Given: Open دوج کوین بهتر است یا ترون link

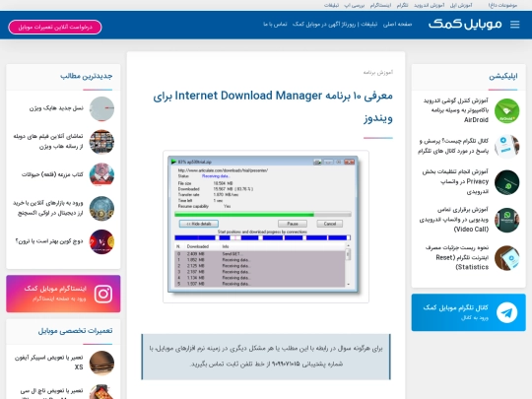Looking at the screenshot, I should click(x=49, y=241).
